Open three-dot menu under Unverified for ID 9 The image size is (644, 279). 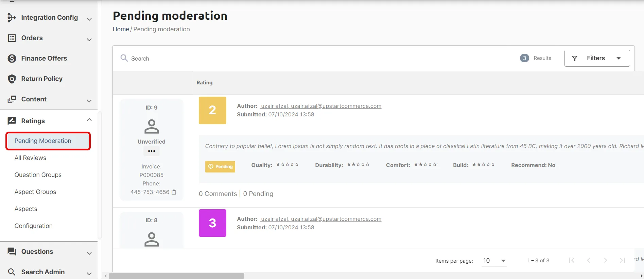(x=152, y=151)
